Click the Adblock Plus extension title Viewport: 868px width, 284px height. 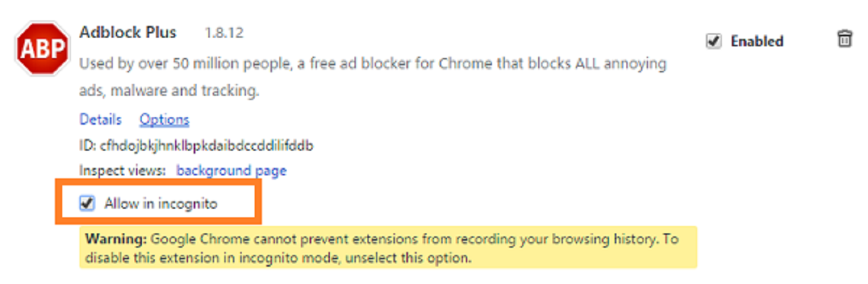pyautogui.click(x=128, y=33)
